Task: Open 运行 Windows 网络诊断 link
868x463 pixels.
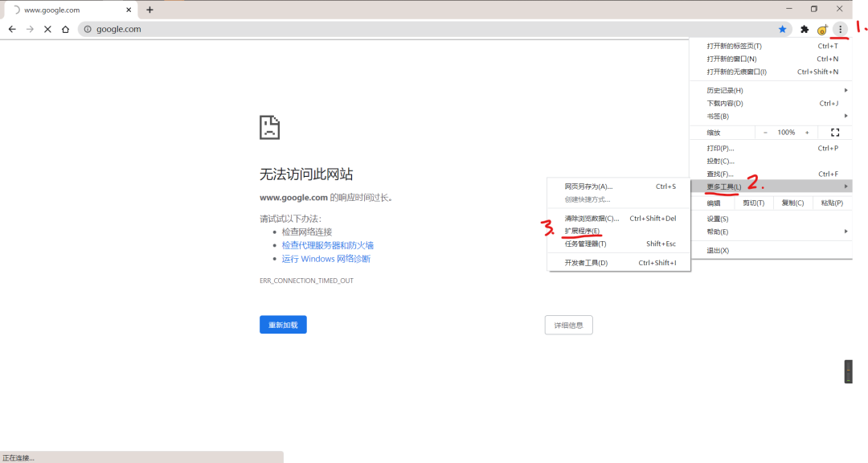Action: (326, 259)
